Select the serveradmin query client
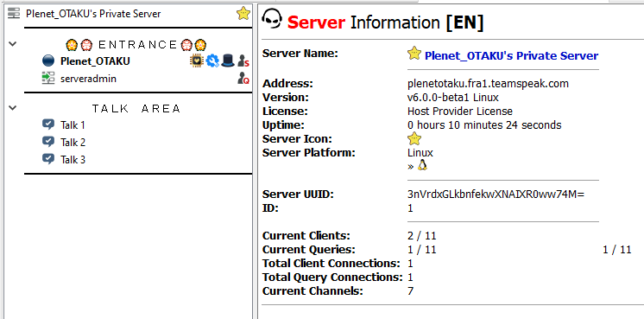 click(x=88, y=79)
